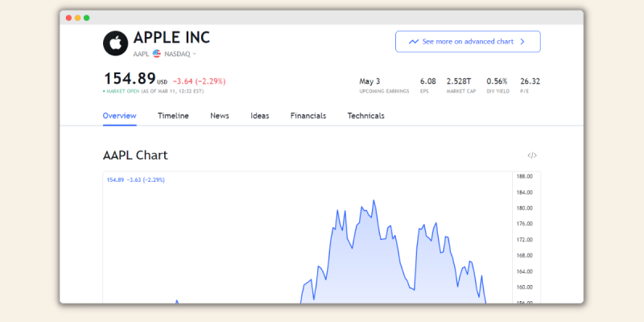Click the yellow minimize window dot
This screenshot has width=644, height=322.
click(77, 18)
